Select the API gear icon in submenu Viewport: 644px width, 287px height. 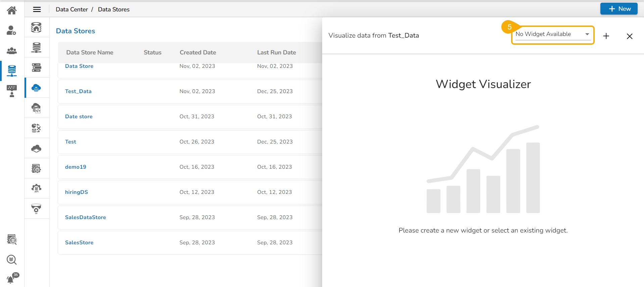click(x=36, y=188)
